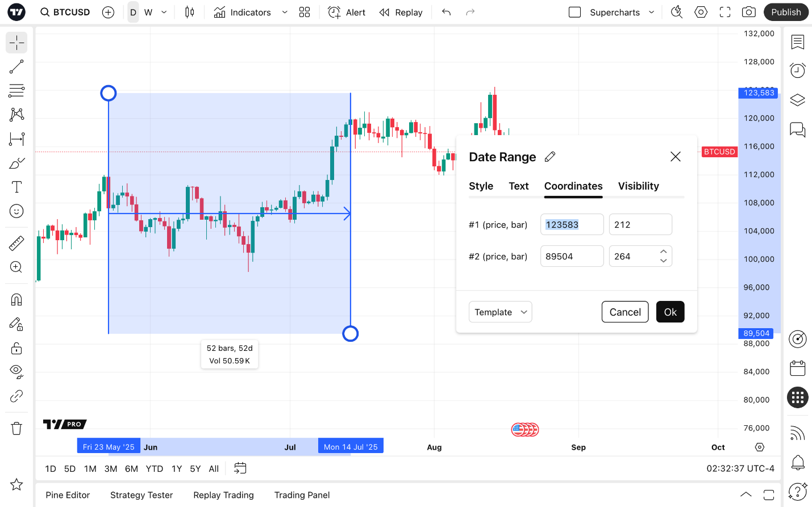Choose the brush drawing tool
812x507 pixels.
point(16,164)
